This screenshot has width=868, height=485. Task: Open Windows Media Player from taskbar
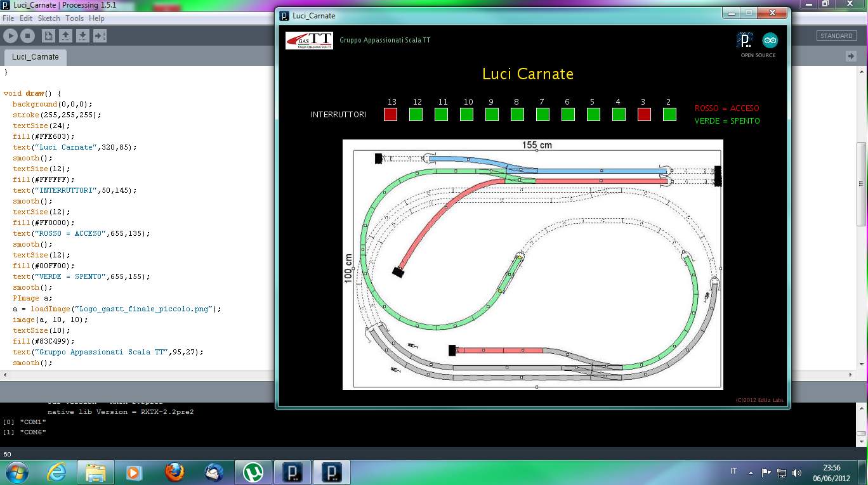(134, 472)
